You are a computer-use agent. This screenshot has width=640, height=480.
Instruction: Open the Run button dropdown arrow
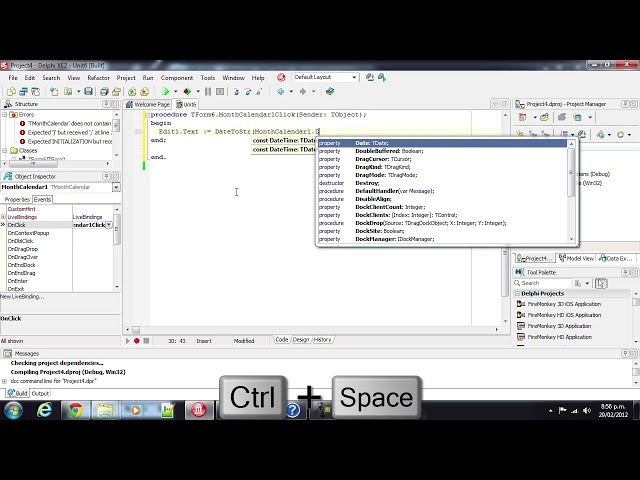(x=176, y=91)
